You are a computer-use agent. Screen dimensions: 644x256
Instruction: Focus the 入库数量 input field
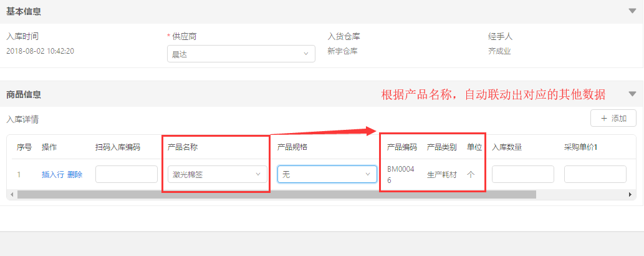point(523,174)
